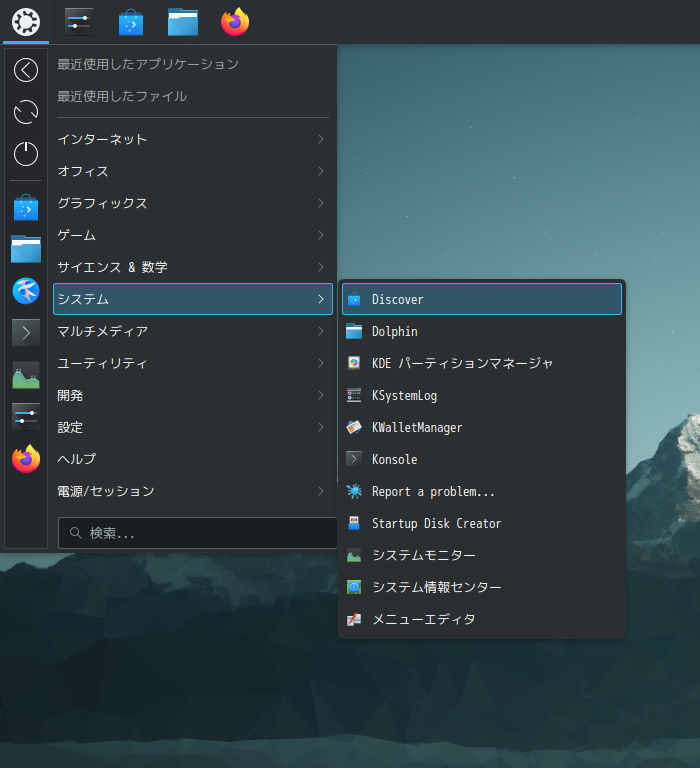Open System Monitor favorite in sidebar
The height and width of the screenshot is (768, 700).
[x=26, y=375]
